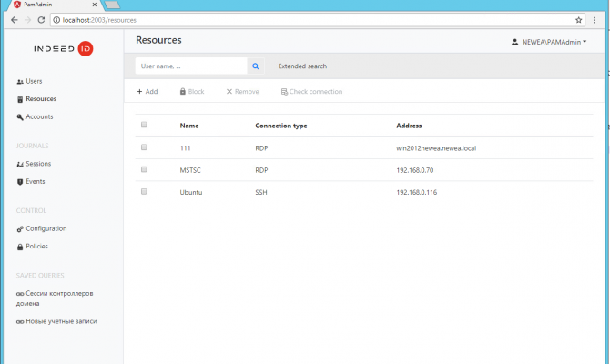The height and width of the screenshot is (364, 610).
Task: Toggle the select-all header checkbox
Action: tap(144, 125)
